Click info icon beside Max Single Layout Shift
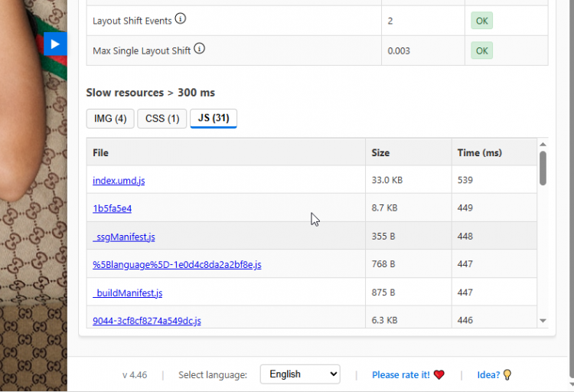574x392 pixels. 199,49
